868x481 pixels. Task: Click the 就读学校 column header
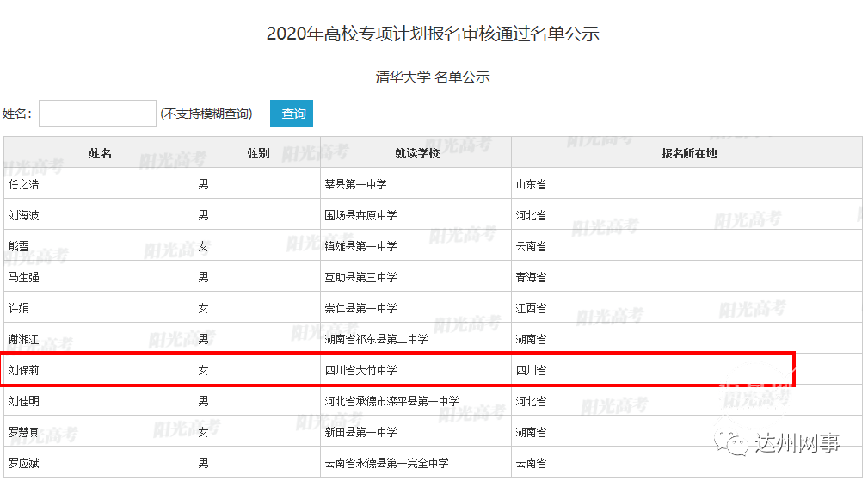click(x=417, y=153)
